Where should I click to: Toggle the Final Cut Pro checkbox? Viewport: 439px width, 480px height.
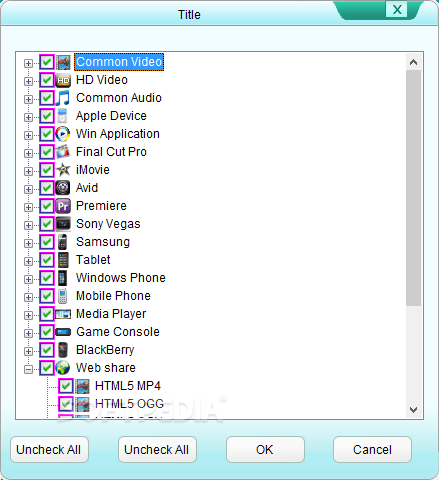pyautogui.click(x=47, y=152)
